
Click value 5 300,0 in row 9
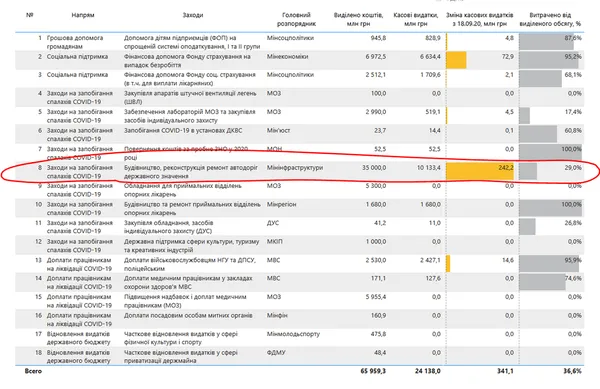point(375,186)
